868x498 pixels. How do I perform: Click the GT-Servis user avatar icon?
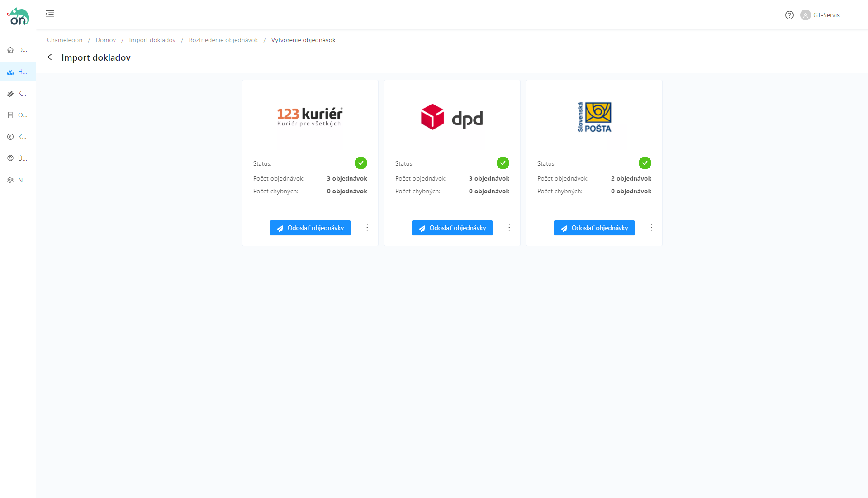805,15
